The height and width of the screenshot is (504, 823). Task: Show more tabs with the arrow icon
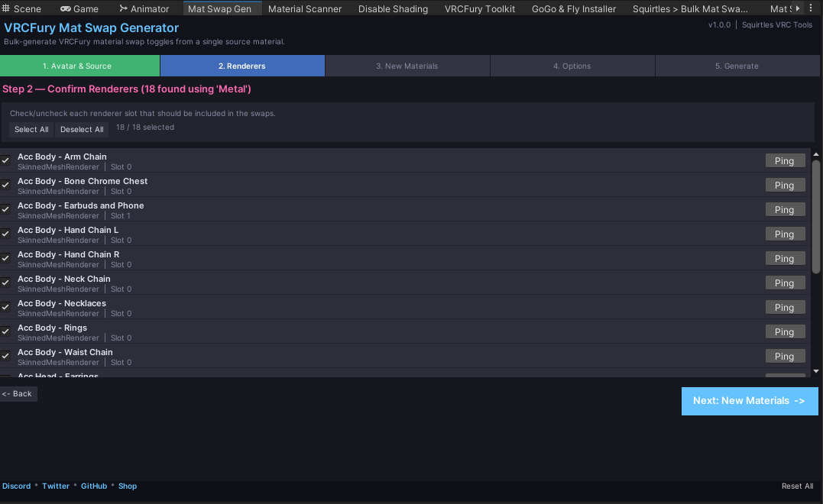pos(798,8)
